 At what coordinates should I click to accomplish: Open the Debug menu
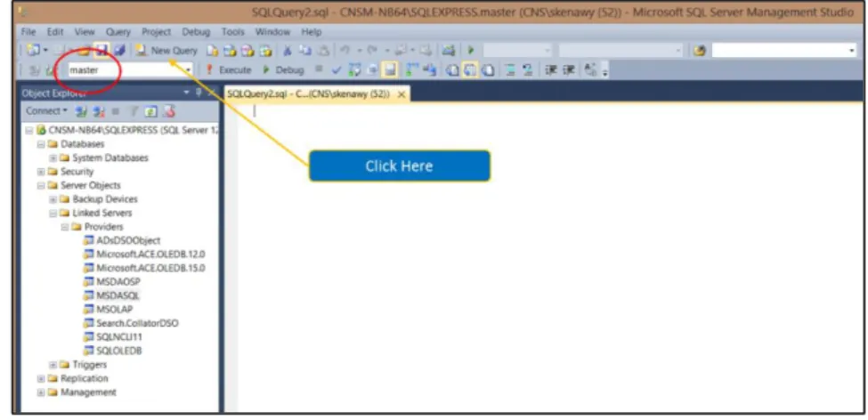196,31
